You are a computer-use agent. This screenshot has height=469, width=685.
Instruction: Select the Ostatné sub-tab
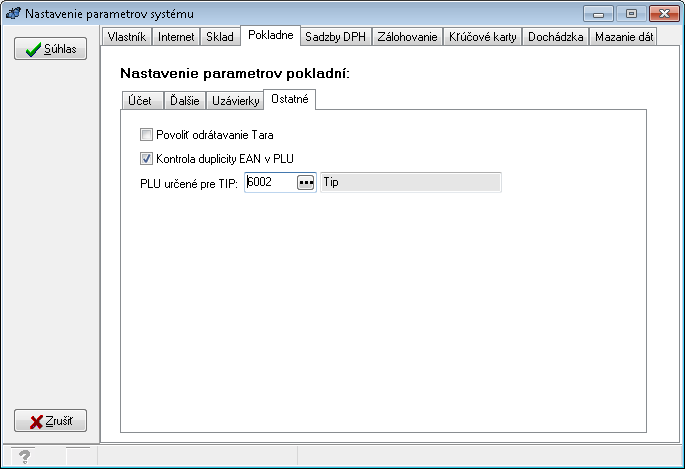[290, 99]
